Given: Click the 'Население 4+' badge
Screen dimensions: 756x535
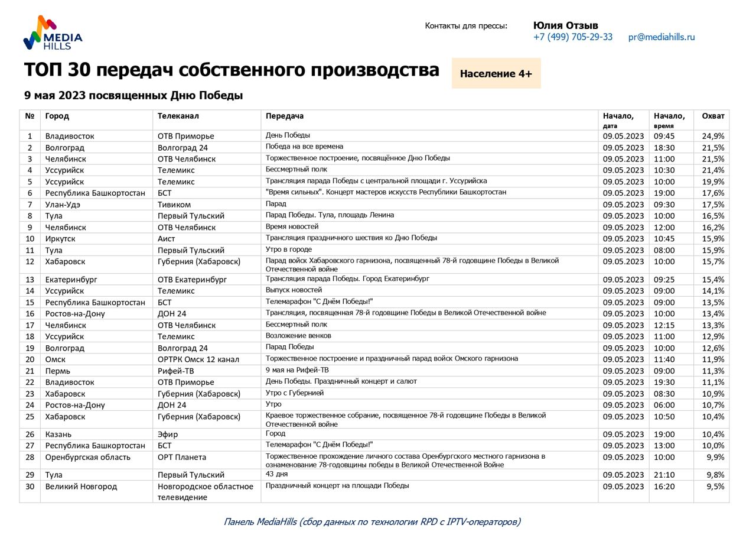Looking at the screenshot, I should [496, 74].
